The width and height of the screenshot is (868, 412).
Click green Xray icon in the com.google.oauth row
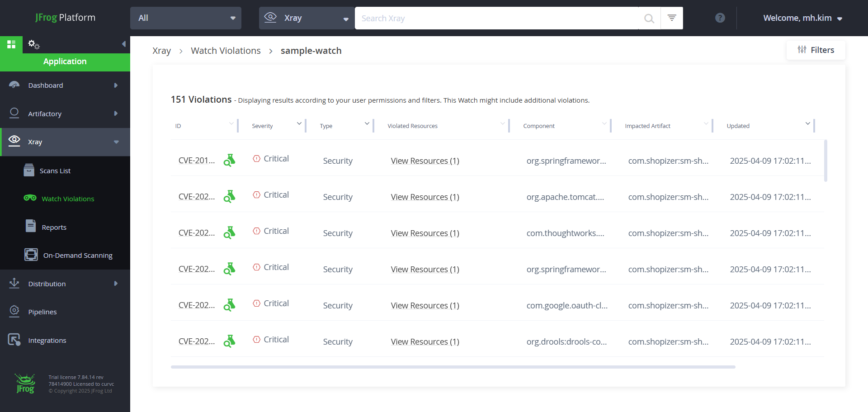230,305
